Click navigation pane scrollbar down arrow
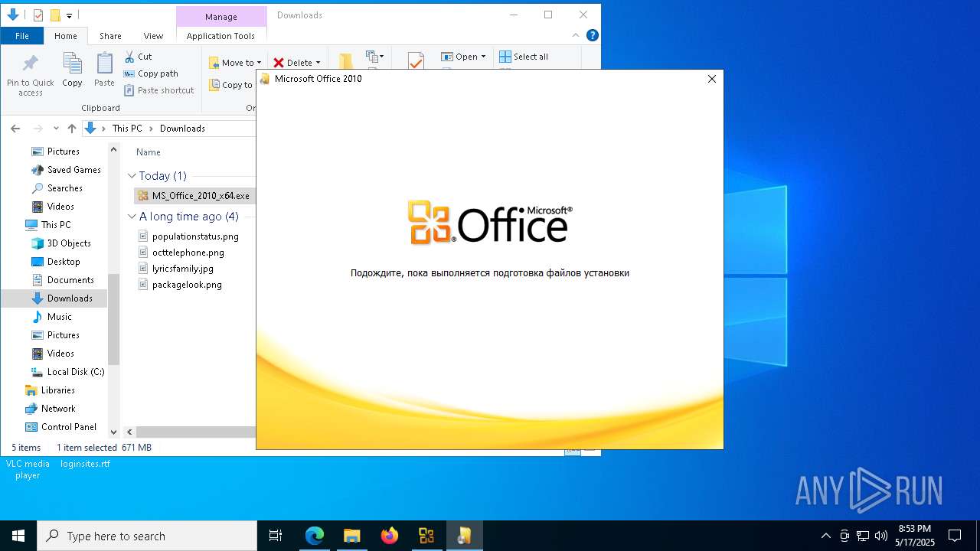Image resolution: width=980 pixels, height=551 pixels. click(114, 432)
